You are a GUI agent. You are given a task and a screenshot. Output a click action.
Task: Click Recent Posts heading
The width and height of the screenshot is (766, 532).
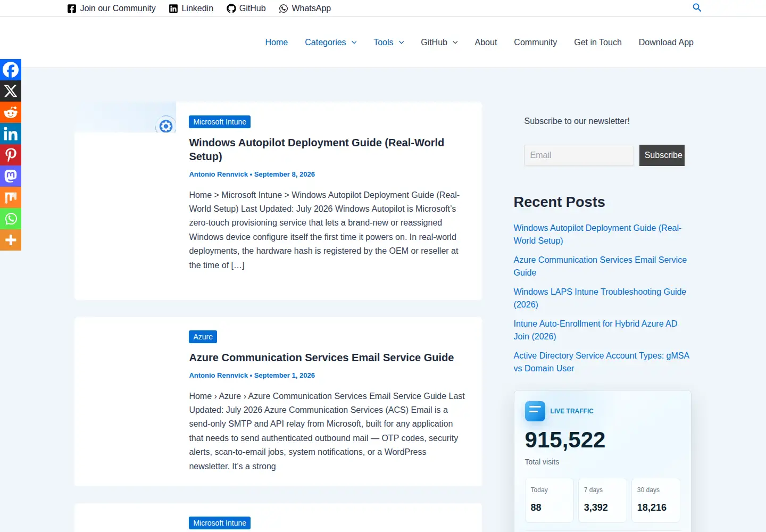559,202
